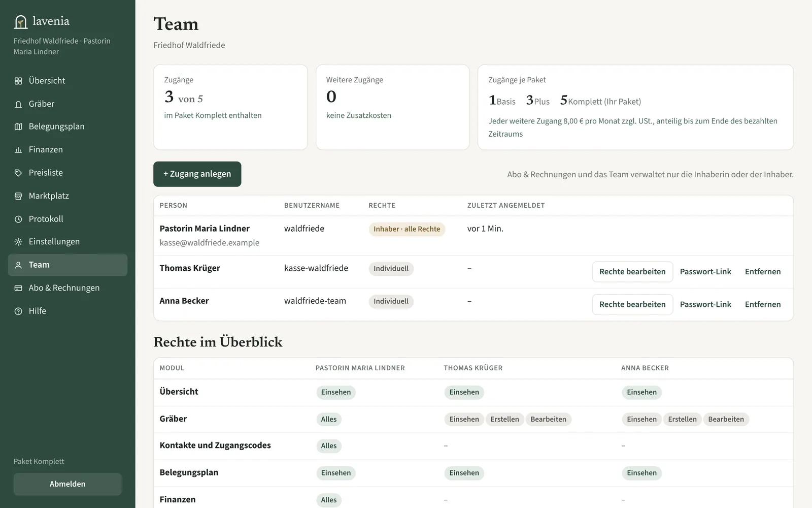Open the Protokoll page
The image size is (812, 508).
tap(67, 219)
